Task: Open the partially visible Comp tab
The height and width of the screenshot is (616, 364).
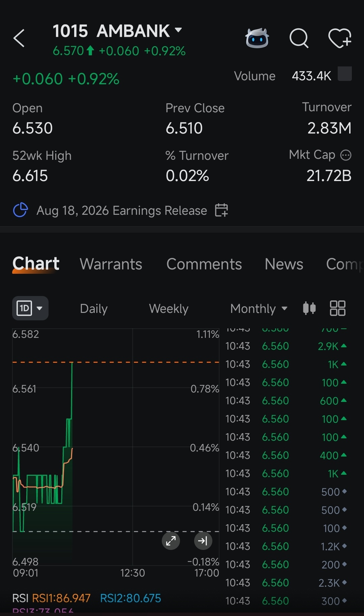Action: (345, 264)
